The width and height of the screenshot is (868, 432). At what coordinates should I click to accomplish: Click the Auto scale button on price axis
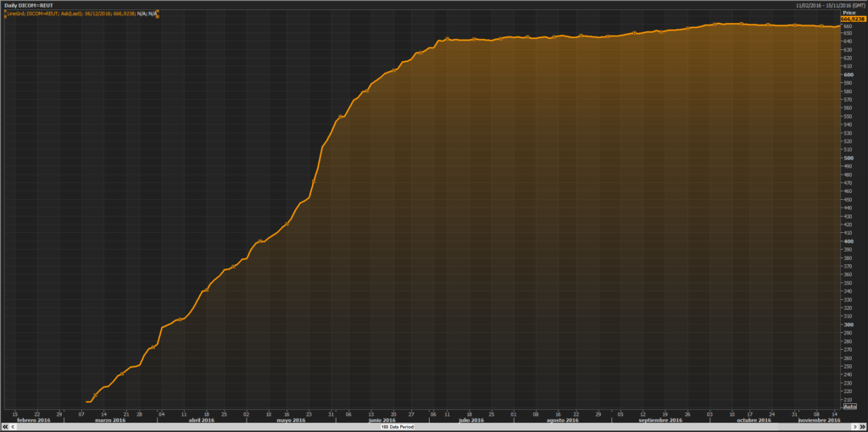tap(849, 407)
